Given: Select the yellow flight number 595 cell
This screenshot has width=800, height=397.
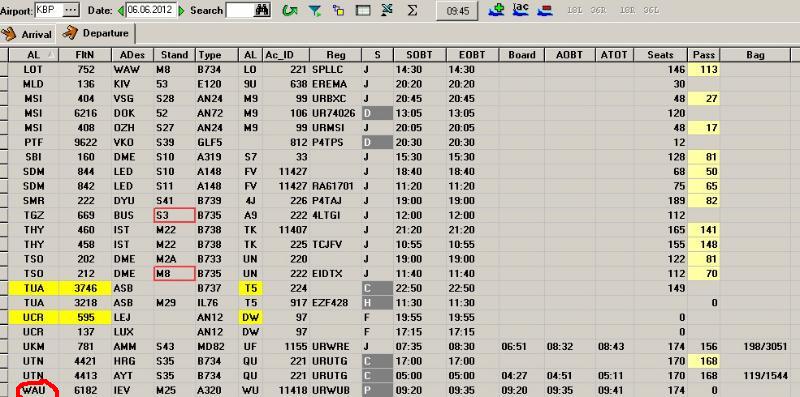Looking at the screenshot, I should 85,317.
